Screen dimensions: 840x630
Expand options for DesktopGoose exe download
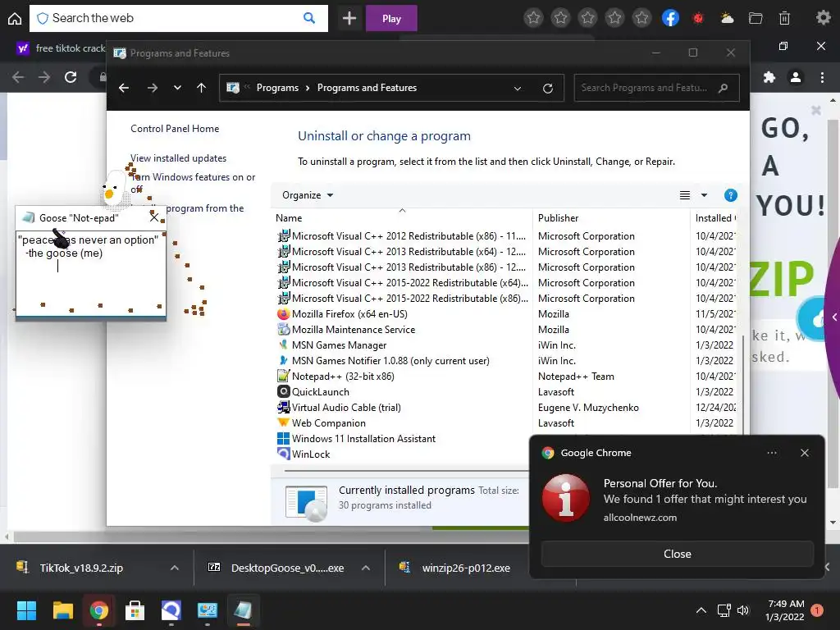(366, 568)
